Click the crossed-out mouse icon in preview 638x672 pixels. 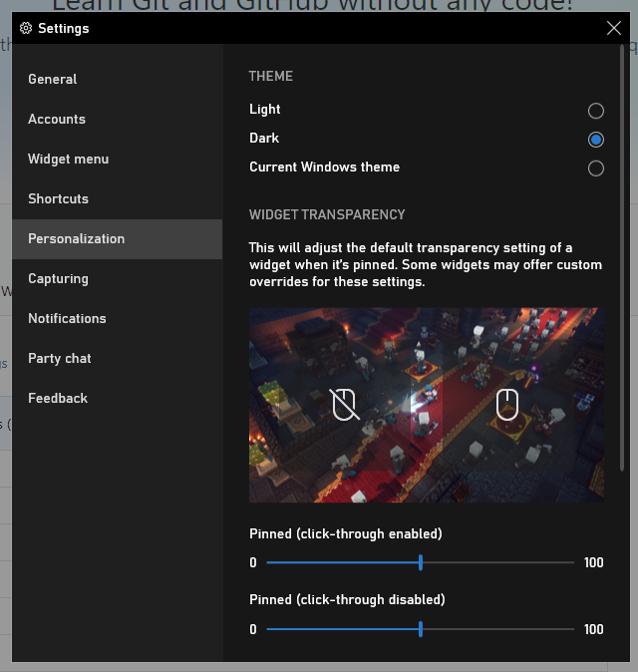(x=345, y=405)
